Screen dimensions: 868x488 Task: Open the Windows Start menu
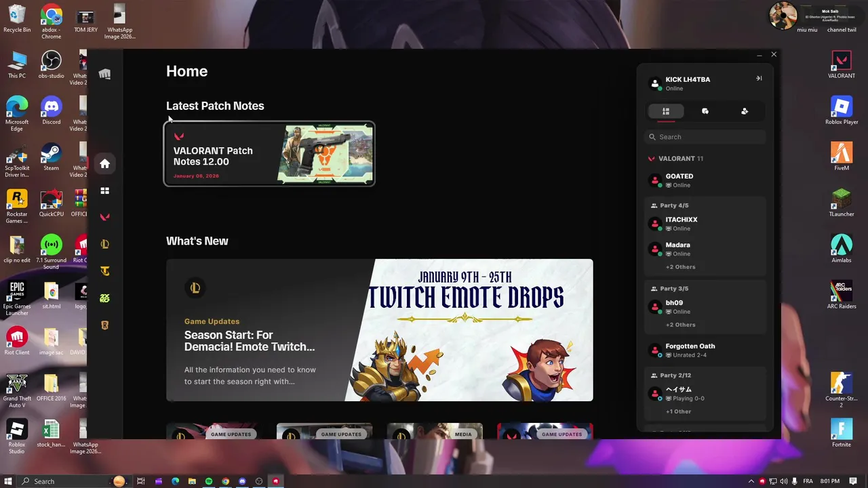[8, 481]
